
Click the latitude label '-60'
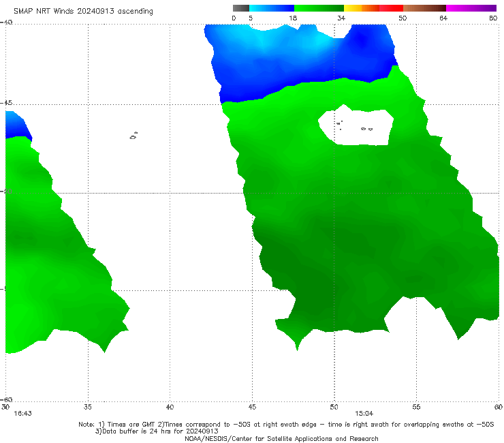pyautogui.click(x=6, y=399)
